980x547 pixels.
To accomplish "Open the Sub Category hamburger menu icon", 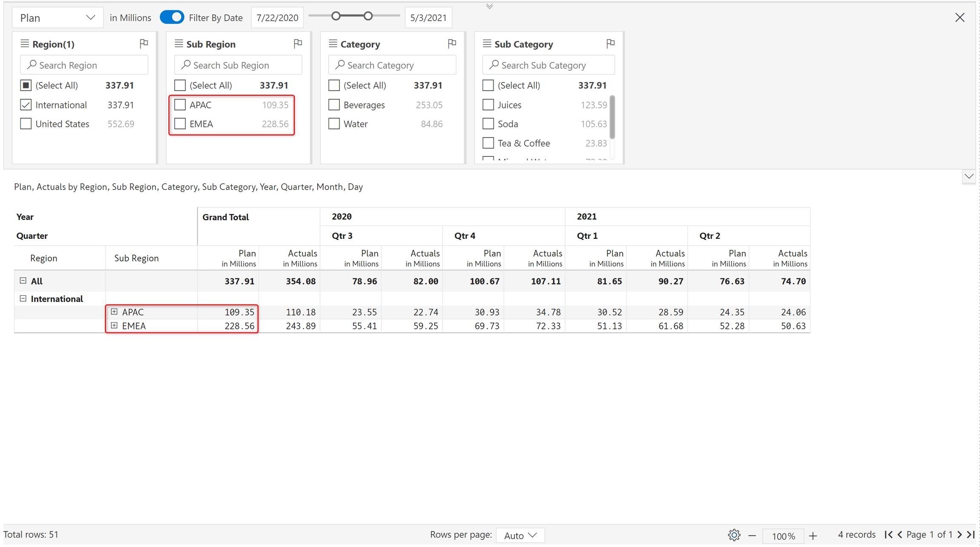I will (x=487, y=44).
